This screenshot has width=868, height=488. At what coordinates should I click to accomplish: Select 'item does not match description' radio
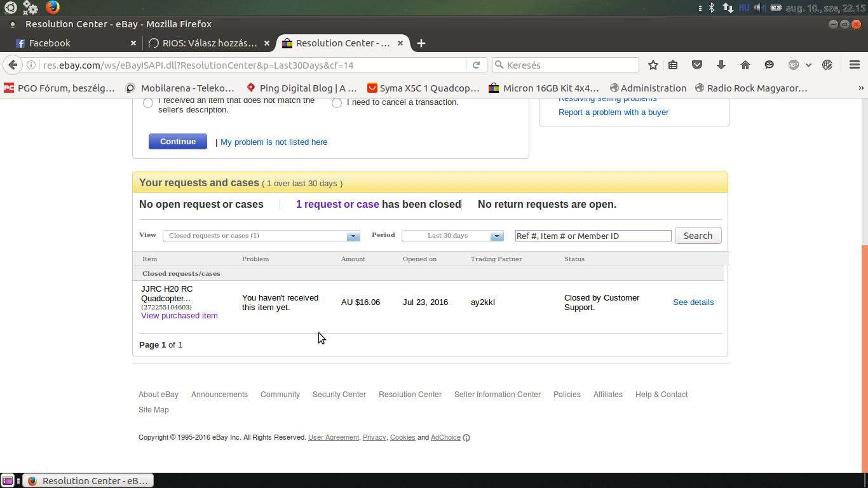coord(148,103)
